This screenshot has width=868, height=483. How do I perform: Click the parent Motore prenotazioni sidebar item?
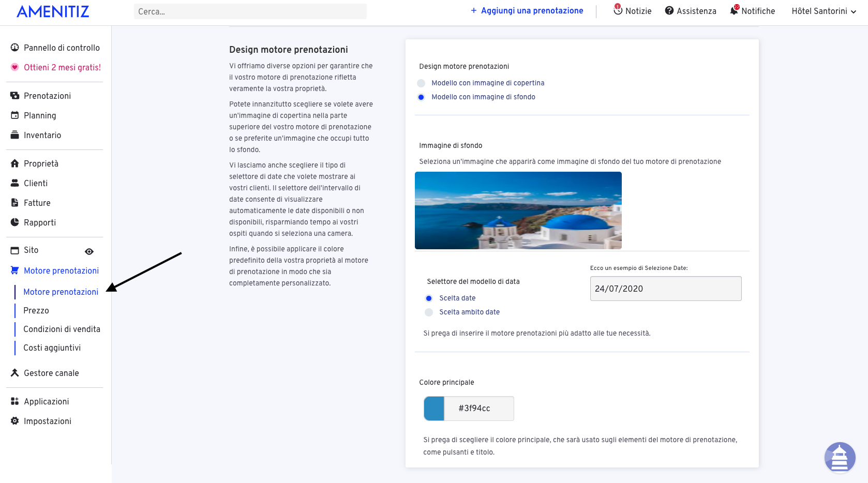(61, 270)
